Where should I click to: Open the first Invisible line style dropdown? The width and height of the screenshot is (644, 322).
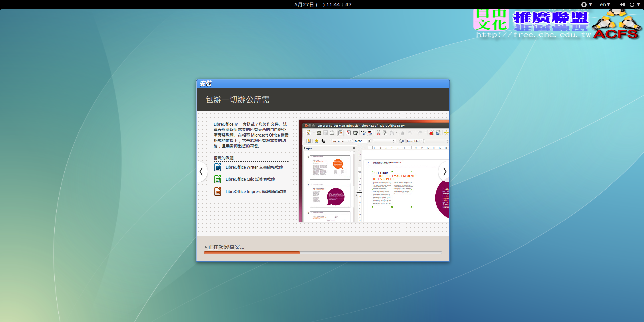tap(342, 141)
